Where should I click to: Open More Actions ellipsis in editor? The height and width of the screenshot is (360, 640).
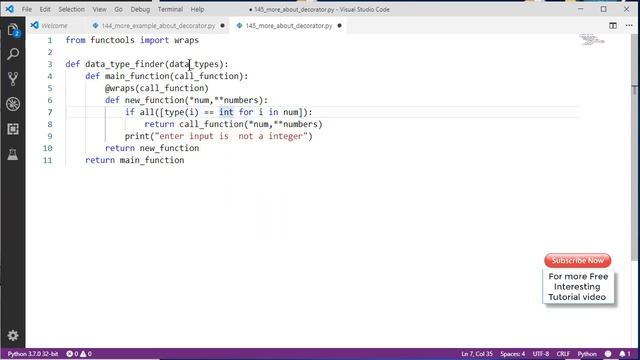pyautogui.click(x=629, y=25)
